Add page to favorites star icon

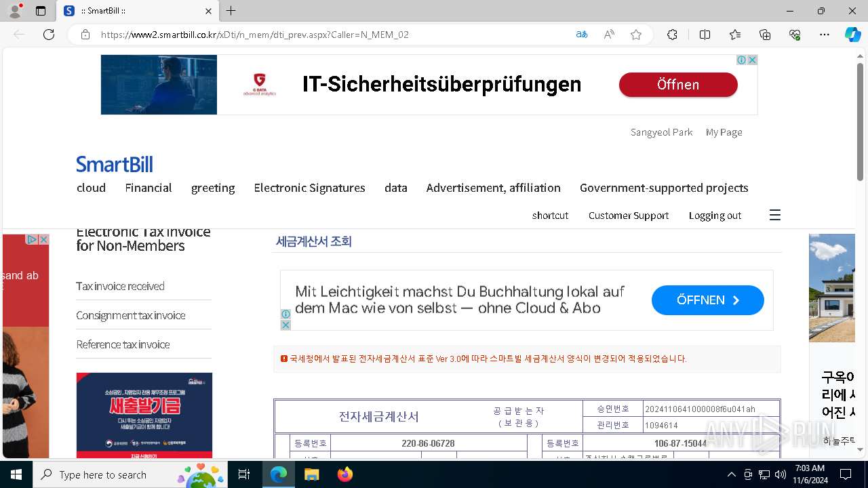(636, 35)
